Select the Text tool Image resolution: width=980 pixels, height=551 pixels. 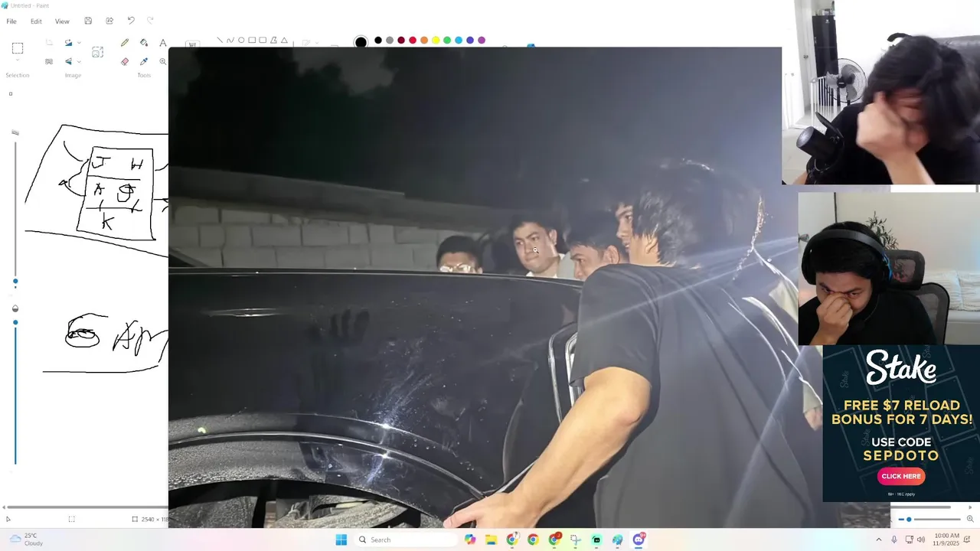click(162, 43)
